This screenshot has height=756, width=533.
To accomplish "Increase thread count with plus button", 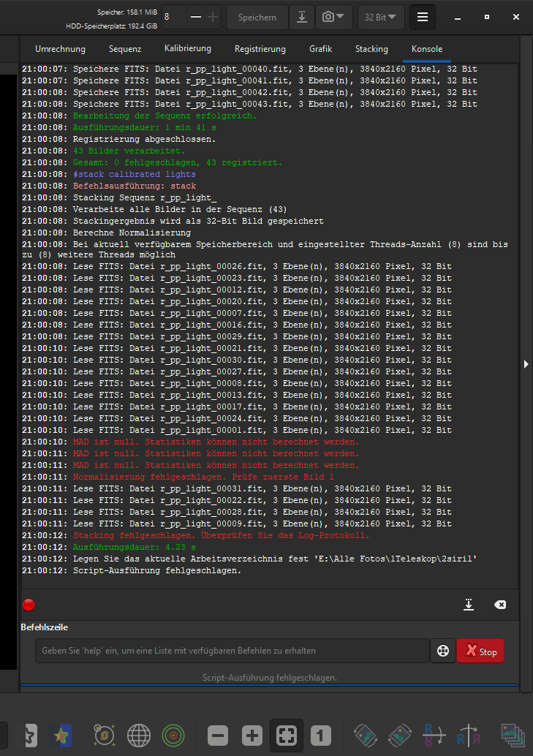I will pyautogui.click(x=213, y=18).
